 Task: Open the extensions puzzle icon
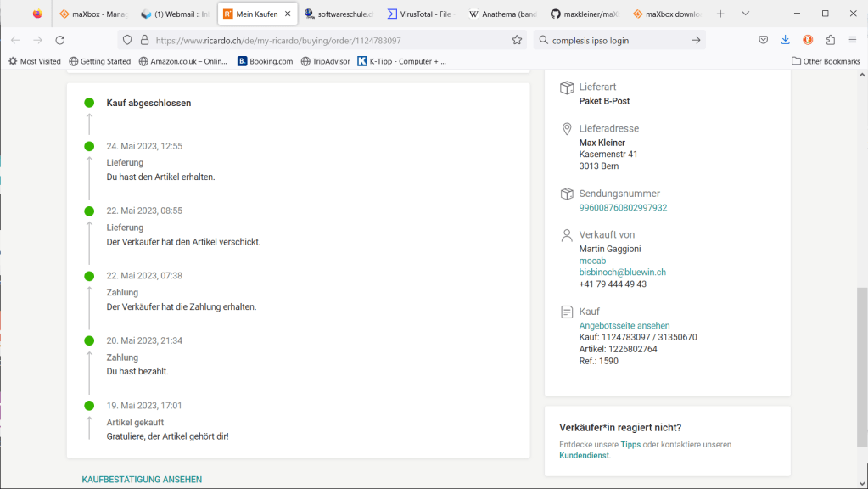pyautogui.click(x=830, y=40)
